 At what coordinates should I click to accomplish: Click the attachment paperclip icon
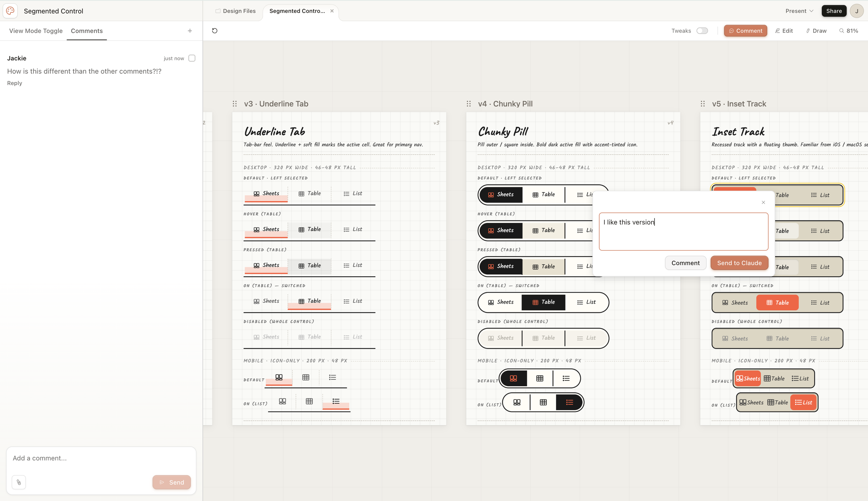click(19, 482)
